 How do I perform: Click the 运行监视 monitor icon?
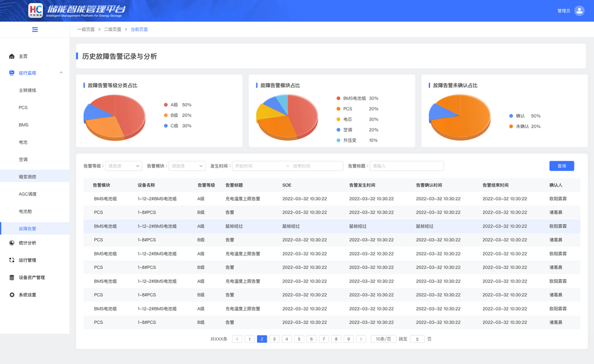click(x=12, y=73)
